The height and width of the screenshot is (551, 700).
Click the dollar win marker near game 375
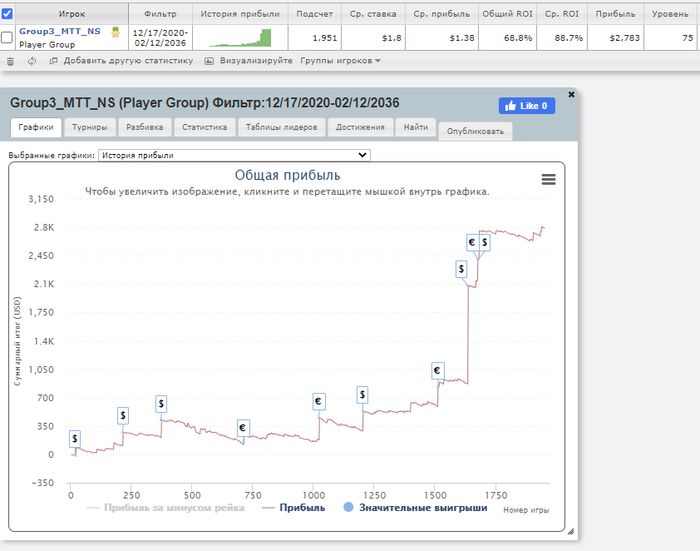click(x=161, y=404)
